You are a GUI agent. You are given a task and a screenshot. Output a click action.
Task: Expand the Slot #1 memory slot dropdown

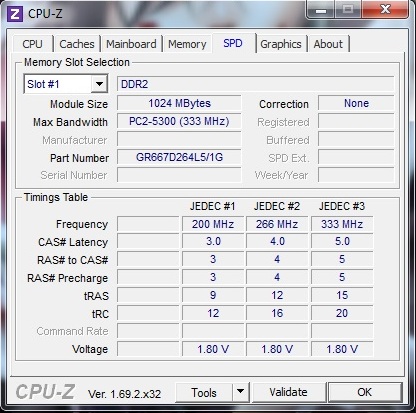(x=99, y=84)
